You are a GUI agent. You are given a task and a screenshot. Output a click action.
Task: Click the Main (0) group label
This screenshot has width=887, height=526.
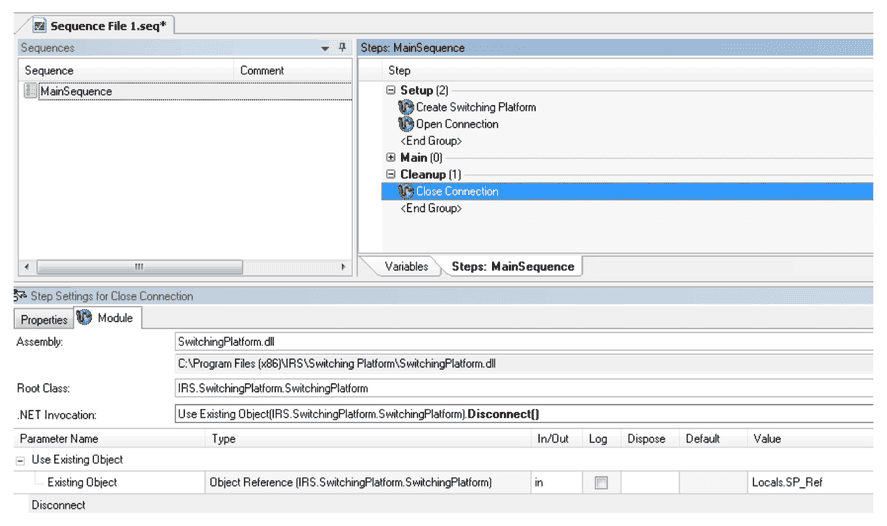point(421,157)
